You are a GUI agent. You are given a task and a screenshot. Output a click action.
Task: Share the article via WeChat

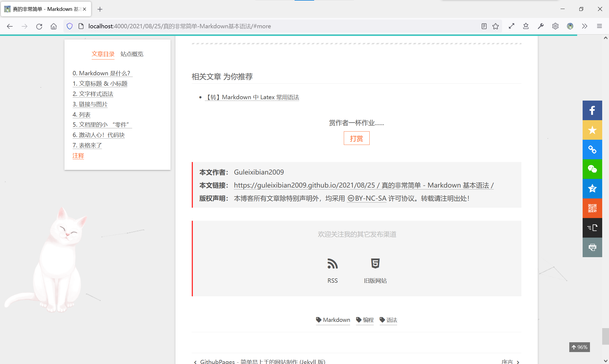tap(592, 169)
